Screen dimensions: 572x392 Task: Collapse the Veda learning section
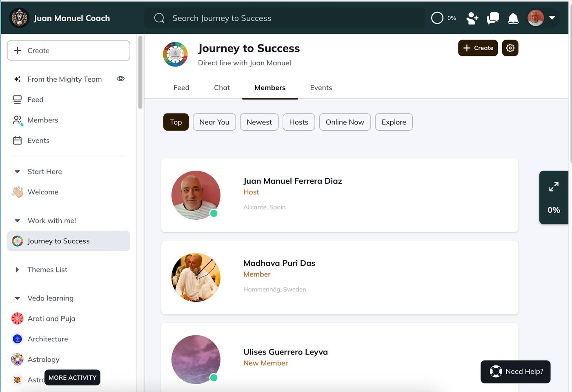[17, 298]
